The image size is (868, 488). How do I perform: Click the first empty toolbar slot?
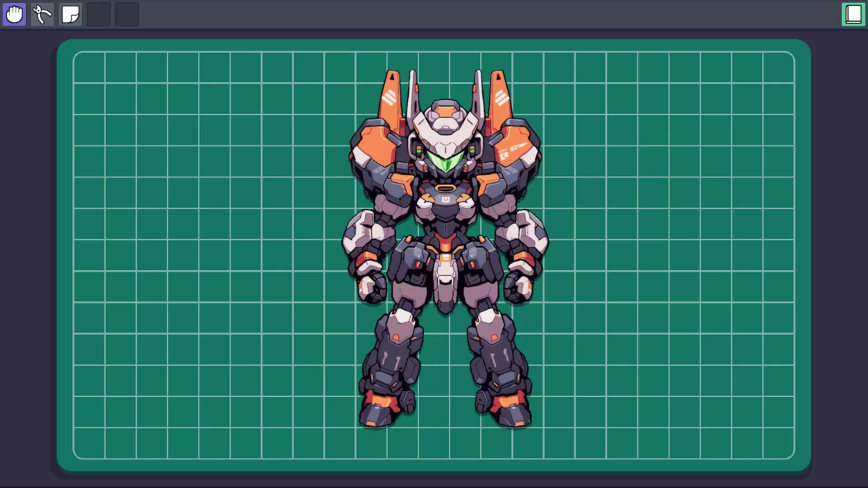[98, 14]
